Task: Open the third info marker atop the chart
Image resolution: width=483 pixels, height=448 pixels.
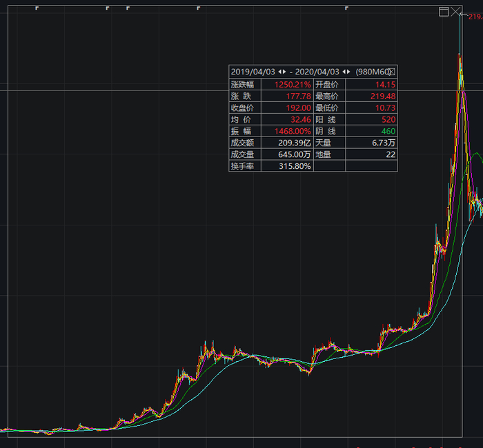Action: 128,8
